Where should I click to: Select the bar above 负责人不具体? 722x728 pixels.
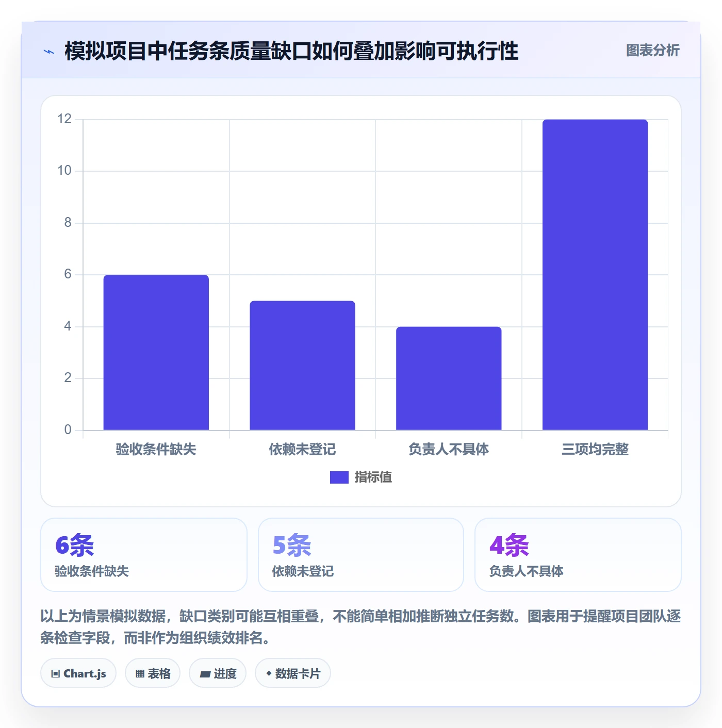coord(449,378)
